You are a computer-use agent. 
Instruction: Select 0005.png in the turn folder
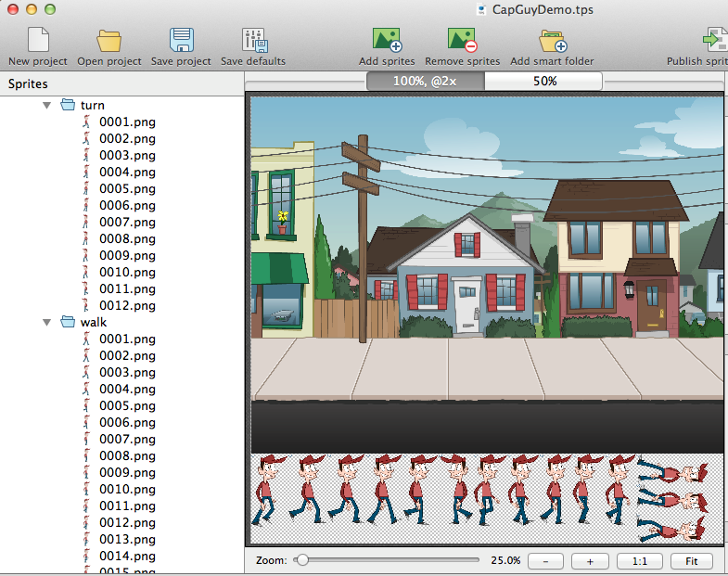click(127, 189)
